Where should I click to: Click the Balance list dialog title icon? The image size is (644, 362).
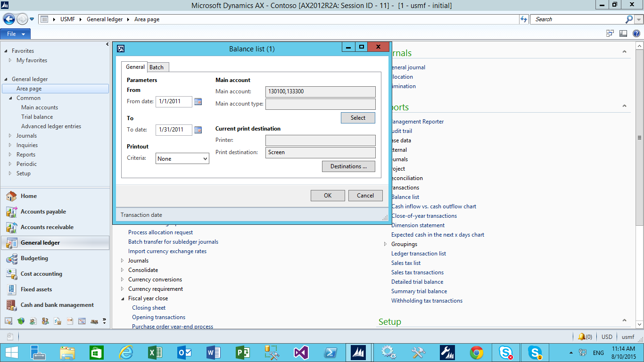(121, 49)
